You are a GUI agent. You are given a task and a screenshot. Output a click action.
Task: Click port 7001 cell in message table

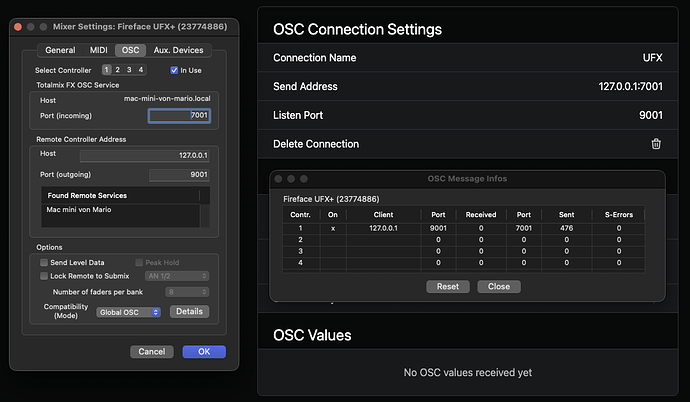524,228
